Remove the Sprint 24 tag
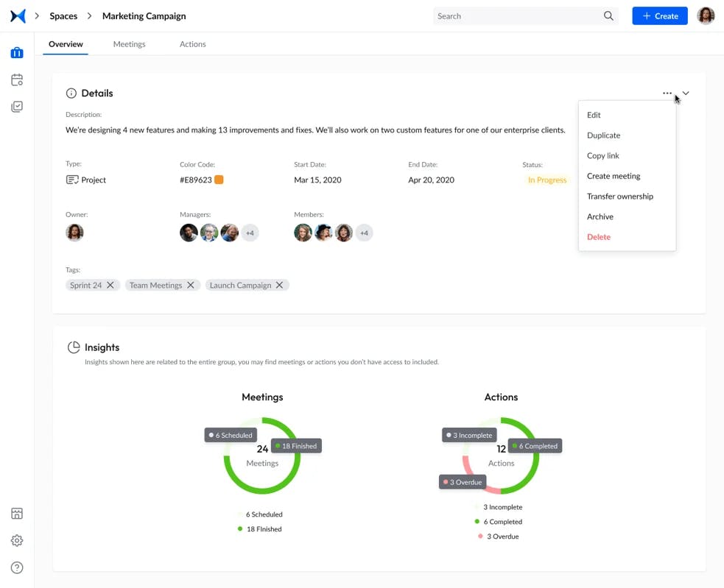Screen dimensions: 724x588 click(110, 285)
